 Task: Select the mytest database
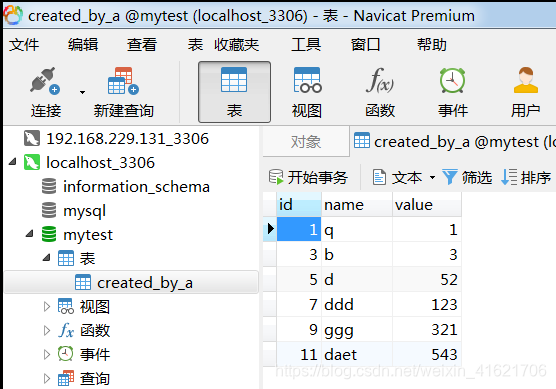(x=88, y=235)
